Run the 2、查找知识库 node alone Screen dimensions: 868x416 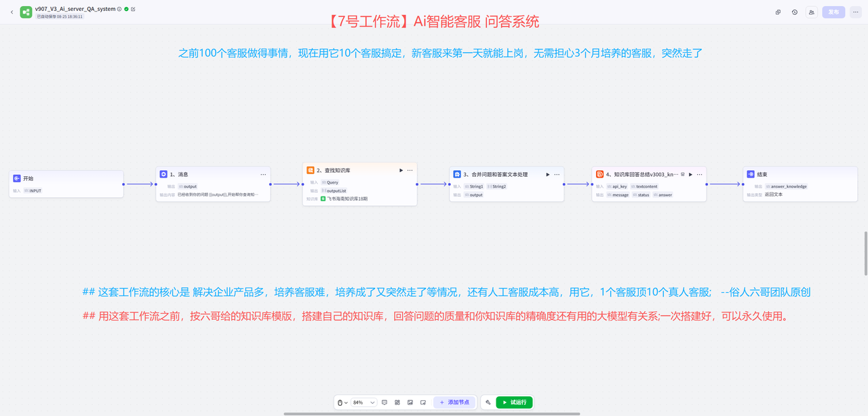[401, 171]
